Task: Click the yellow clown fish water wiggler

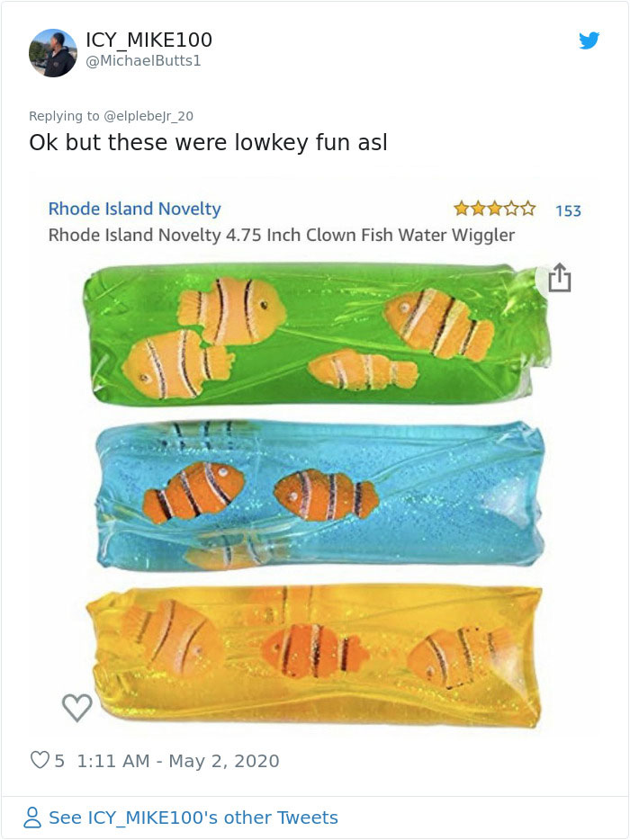Action: click(x=315, y=652)
